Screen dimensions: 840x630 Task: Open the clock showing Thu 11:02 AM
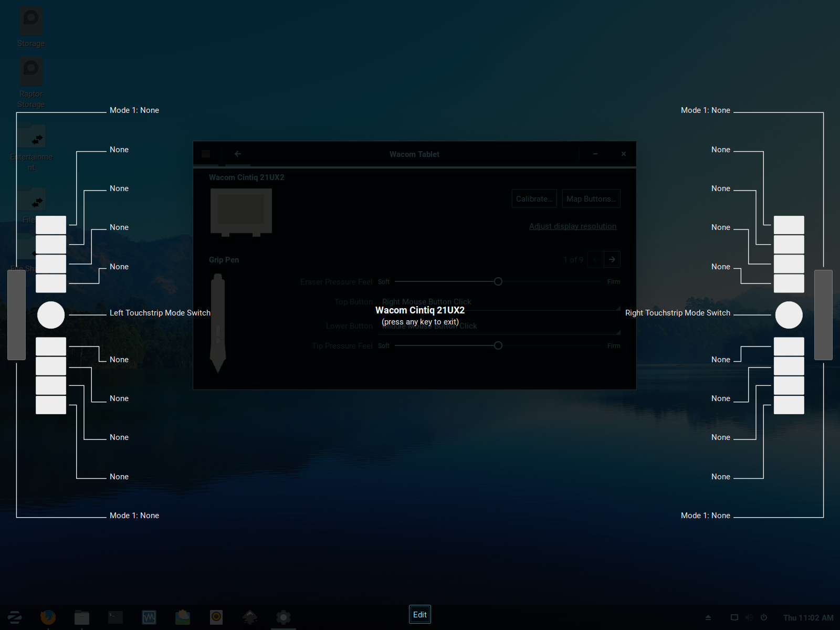click(808, 618)
